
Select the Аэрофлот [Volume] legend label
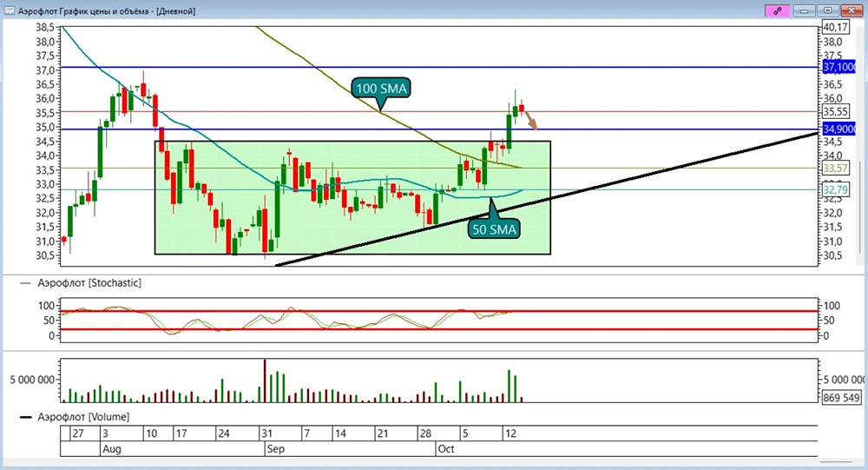[83, 416]
